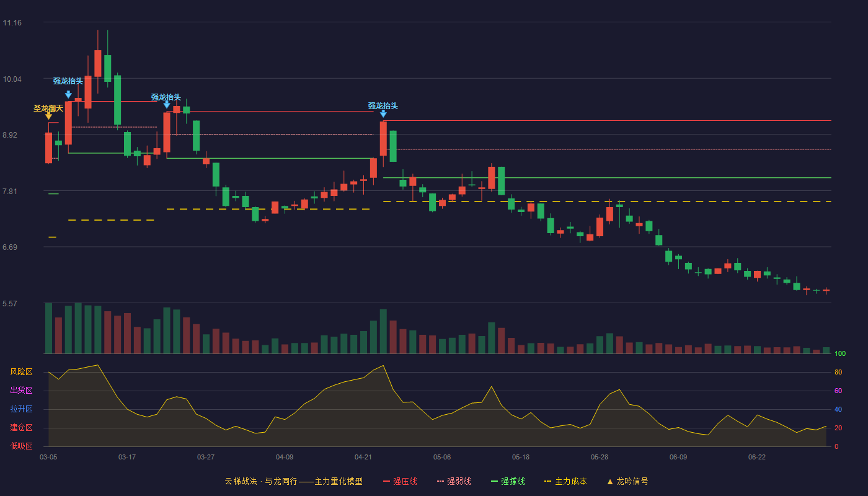The image size is (868, 496).
Task: Toggle the 龙吟信号 triangle legend item
Action: (x=627, y=481)
